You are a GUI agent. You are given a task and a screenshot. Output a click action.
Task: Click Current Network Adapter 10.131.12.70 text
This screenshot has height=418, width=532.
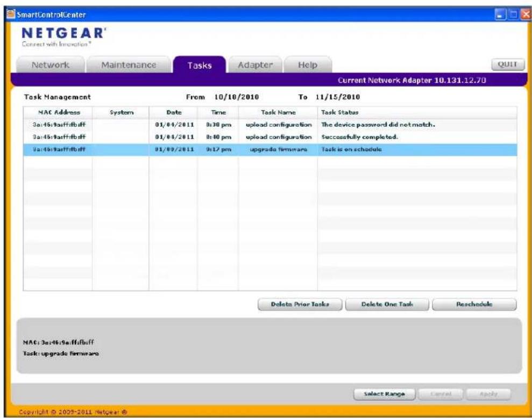[412, 81]
